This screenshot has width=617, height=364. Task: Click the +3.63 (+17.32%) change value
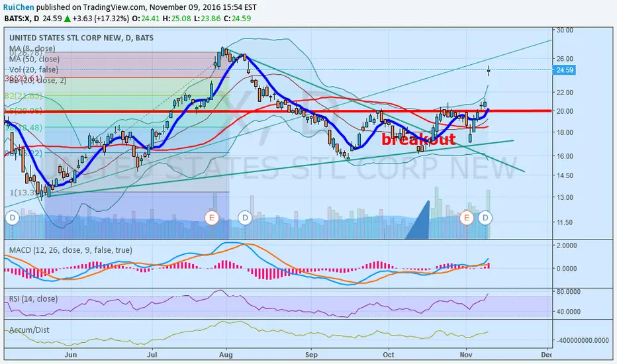101,19
